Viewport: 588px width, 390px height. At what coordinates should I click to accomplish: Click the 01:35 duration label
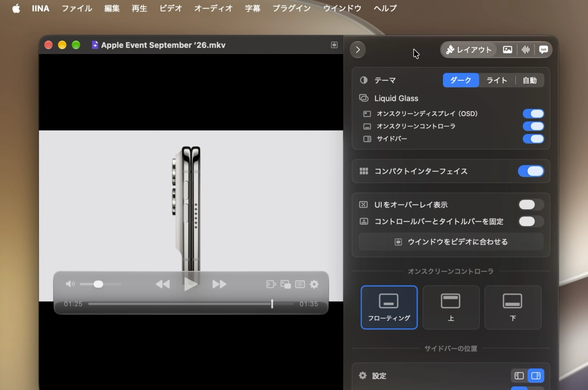[309, 304]
